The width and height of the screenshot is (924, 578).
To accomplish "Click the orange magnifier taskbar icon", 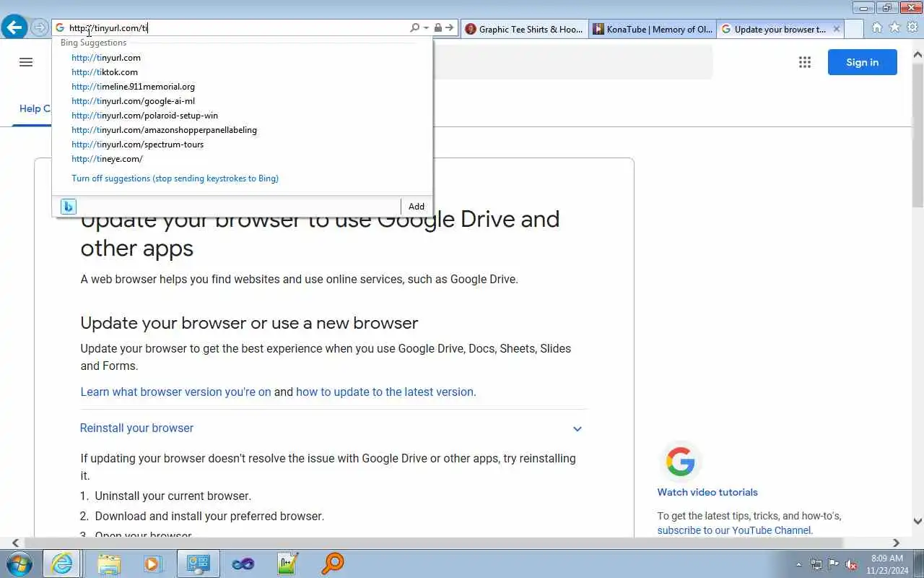I will [x=333, y=564].
